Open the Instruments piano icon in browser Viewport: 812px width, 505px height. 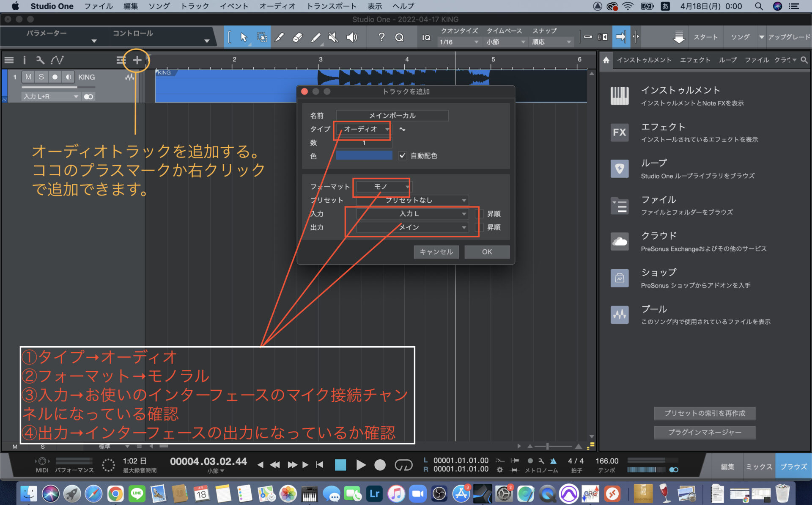tap(620, 96)
